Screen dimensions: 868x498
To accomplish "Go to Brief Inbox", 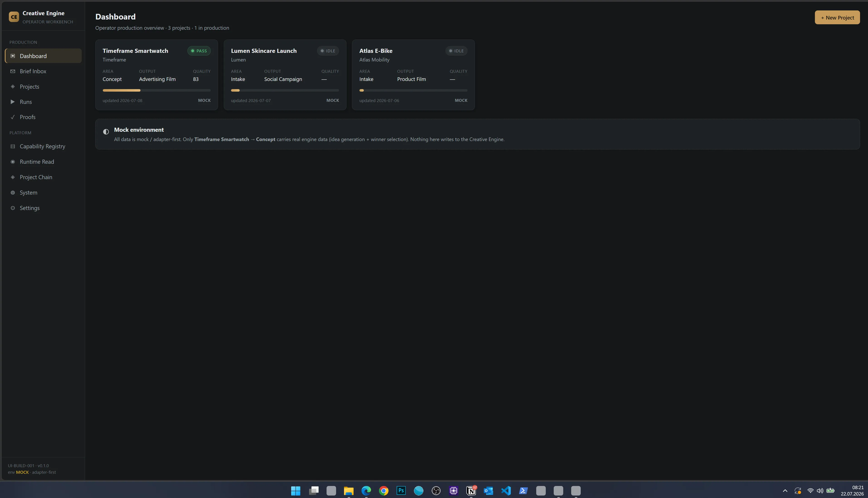I will tap(43, 71).
